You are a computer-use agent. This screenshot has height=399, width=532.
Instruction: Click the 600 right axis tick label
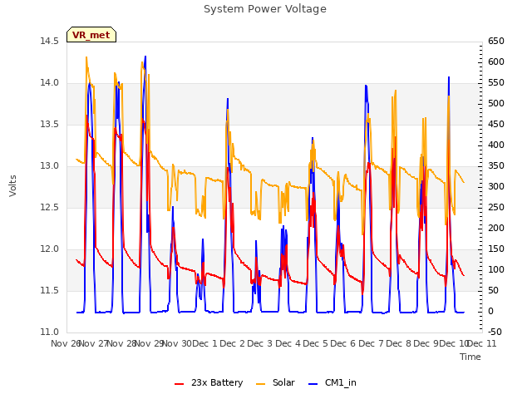[x=496, y=62]
